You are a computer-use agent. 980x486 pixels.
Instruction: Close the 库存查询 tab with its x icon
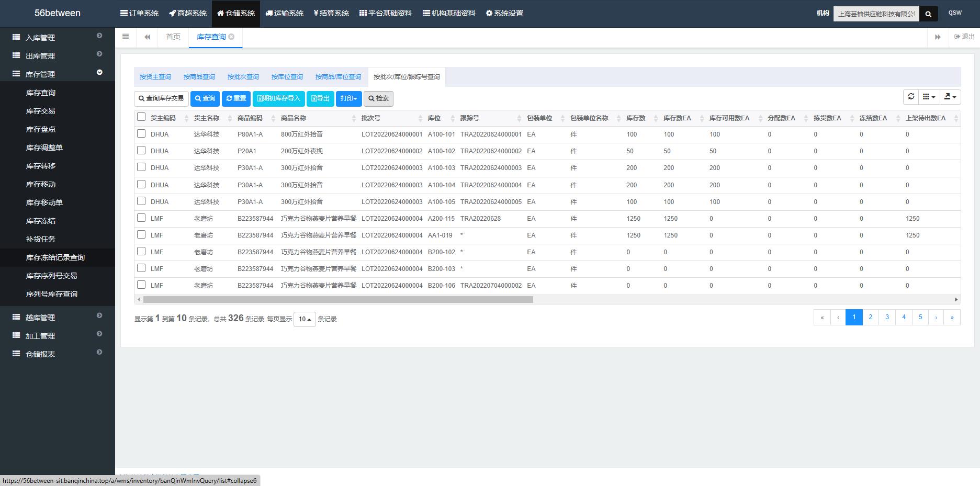pos(231,37)
